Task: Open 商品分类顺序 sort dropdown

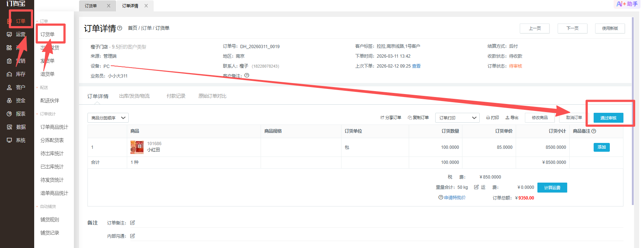Action: 108,118
